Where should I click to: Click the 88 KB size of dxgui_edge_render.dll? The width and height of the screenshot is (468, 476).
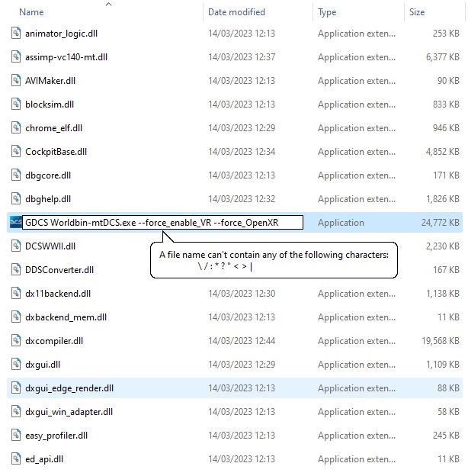[448, 388]
